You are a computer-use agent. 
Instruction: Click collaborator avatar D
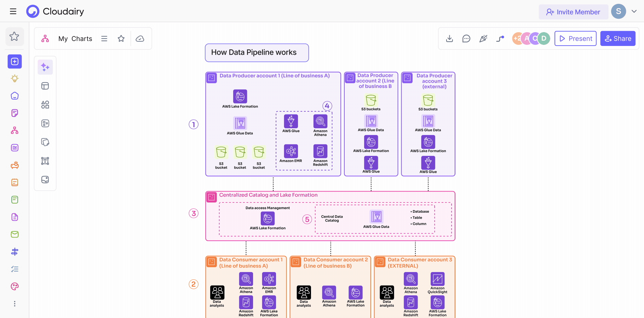click(544, 39)
